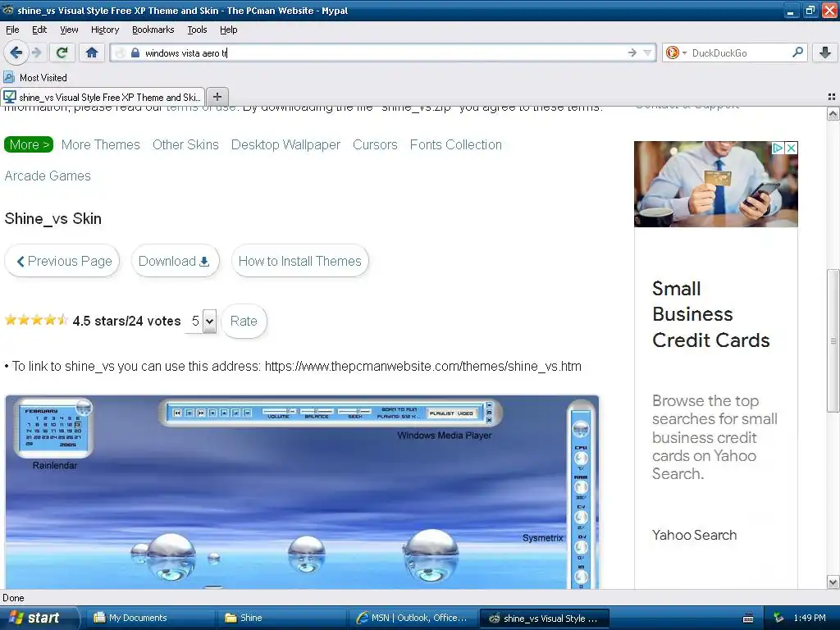Open the Desktop Wallpaper link
This screenshot has width=840, height=630.
(285, 144)
